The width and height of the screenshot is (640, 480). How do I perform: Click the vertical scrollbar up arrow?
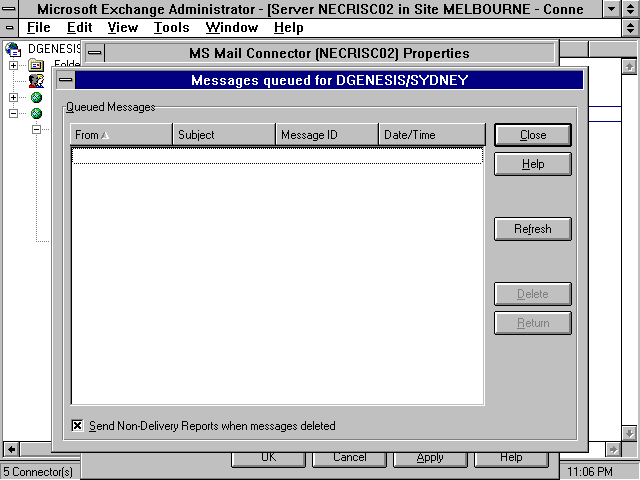[x=629, y=66]
